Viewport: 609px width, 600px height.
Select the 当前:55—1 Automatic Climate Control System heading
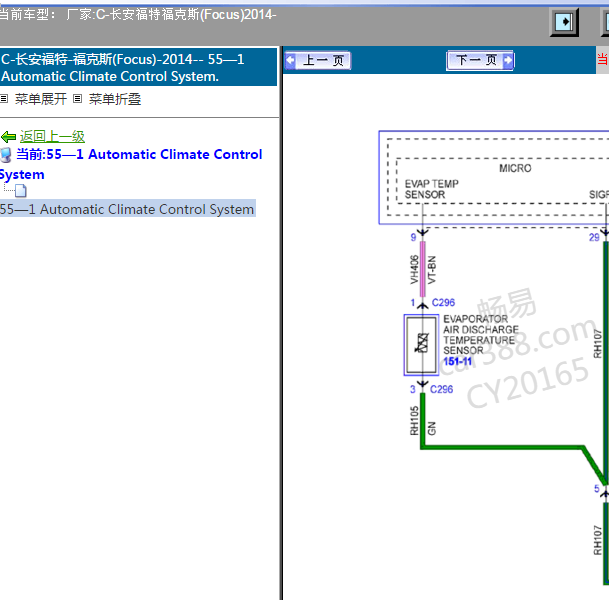coord(131,164)
